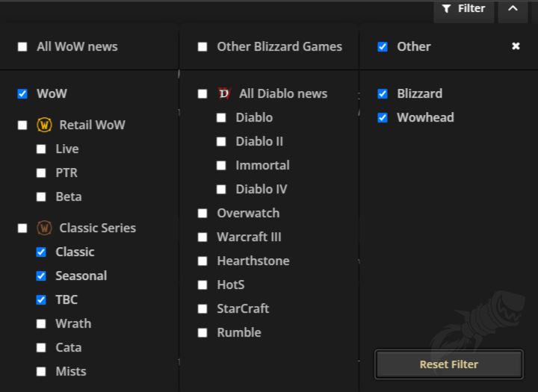Click the Retail WoW gold logo icon
This screenshot has height=392, width=538.
pos(44,125)
